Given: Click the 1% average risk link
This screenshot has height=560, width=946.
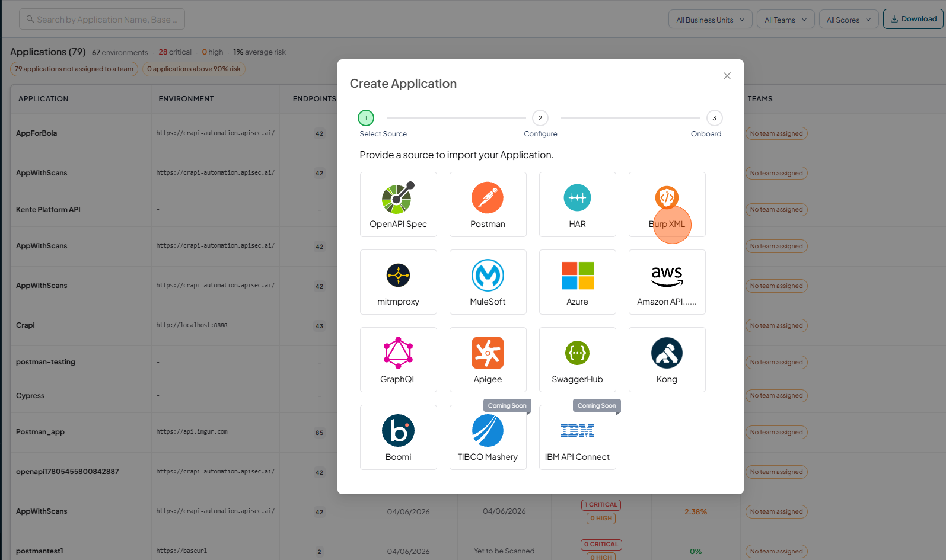Looking at the screenshot, I should tap(259, 52).
